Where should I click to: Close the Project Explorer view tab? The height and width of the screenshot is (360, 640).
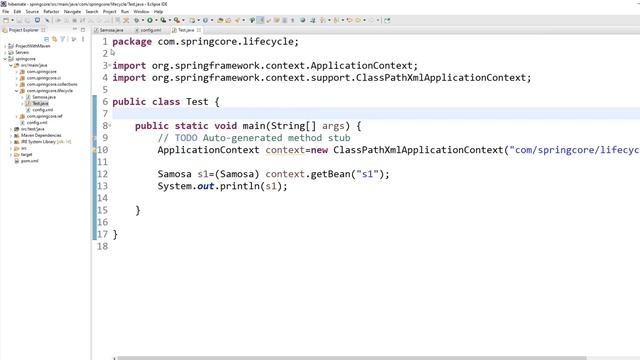point(43,30)
